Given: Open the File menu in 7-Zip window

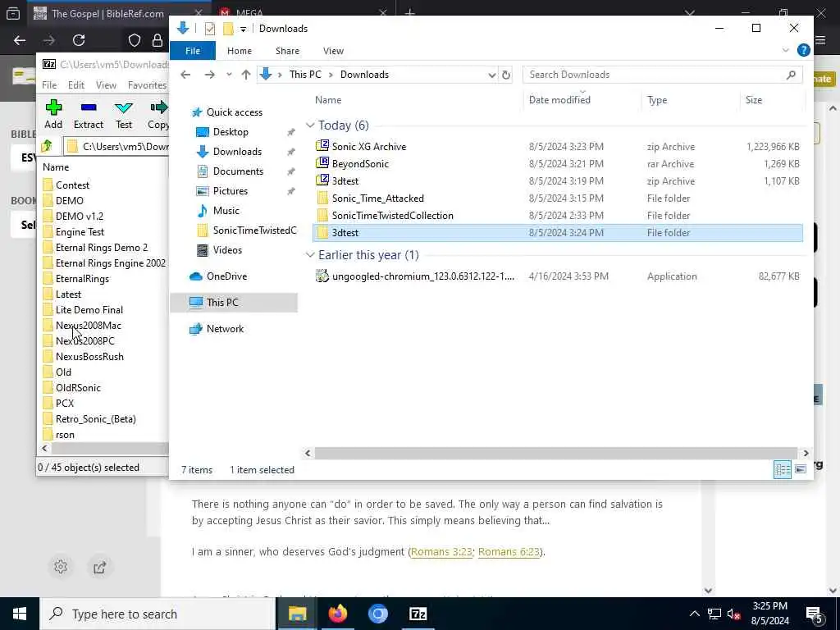Looking at the screenshot, I should pos(49,85).
